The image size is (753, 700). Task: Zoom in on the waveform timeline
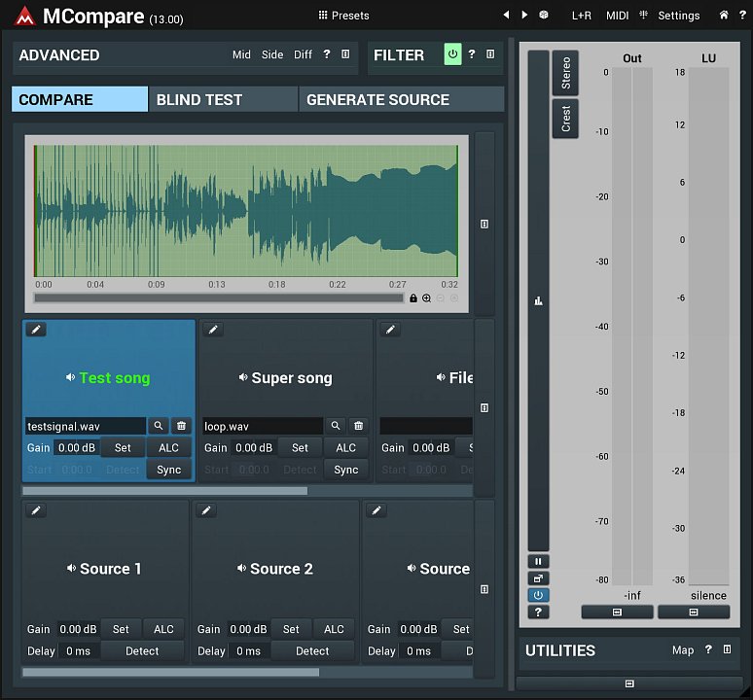coord(426,298)
